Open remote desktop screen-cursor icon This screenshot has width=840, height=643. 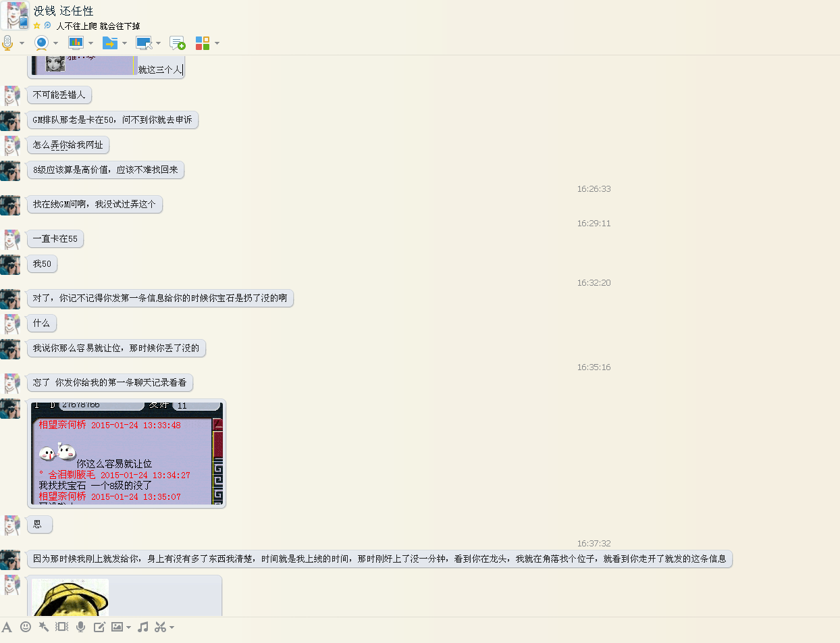click(x=144, y=43)
